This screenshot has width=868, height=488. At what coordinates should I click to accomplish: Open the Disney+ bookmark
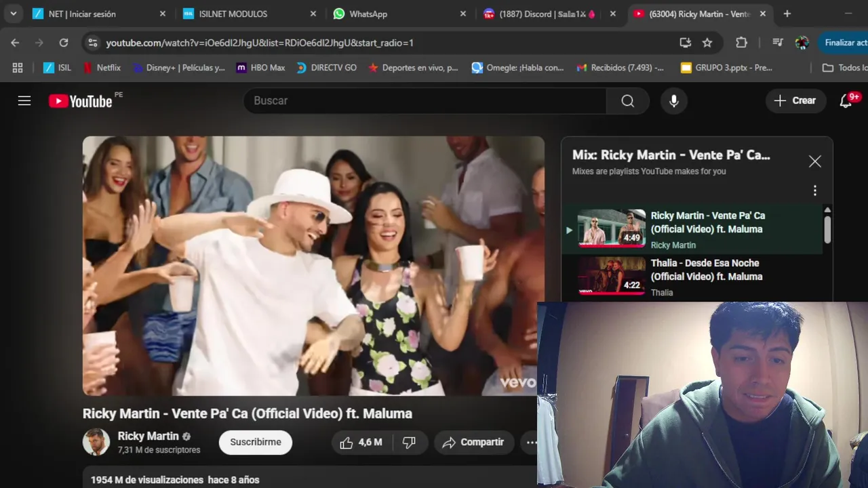(178, 68)
